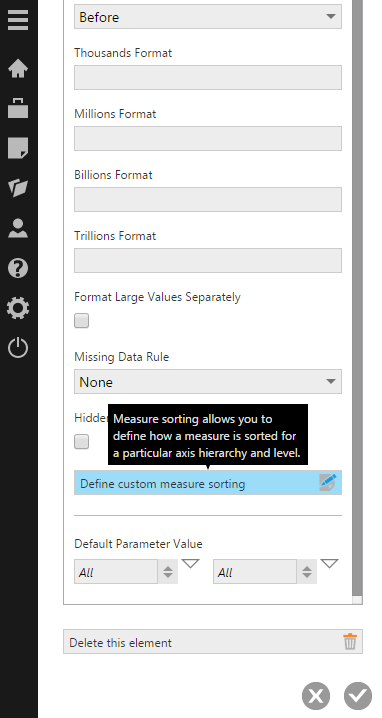The image size is (382, 718).
Task: Confirm changes with checkmark button
Action: pos(358,696)
